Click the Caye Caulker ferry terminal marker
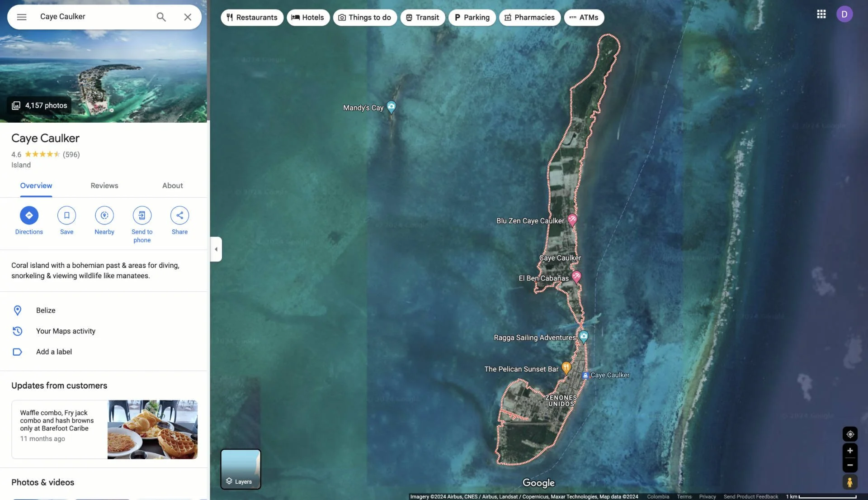Screen dimensions: 868x500 [x=585, y=375]
